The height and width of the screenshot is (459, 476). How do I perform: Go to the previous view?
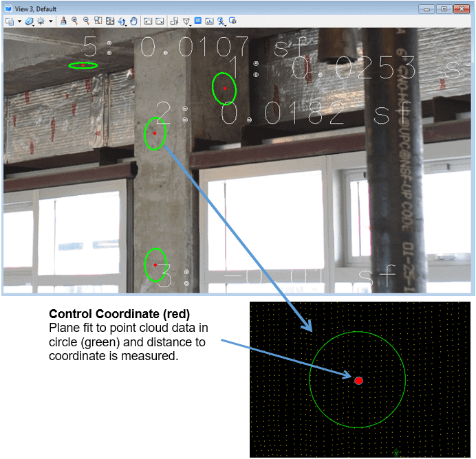click(x=147, y=21)
